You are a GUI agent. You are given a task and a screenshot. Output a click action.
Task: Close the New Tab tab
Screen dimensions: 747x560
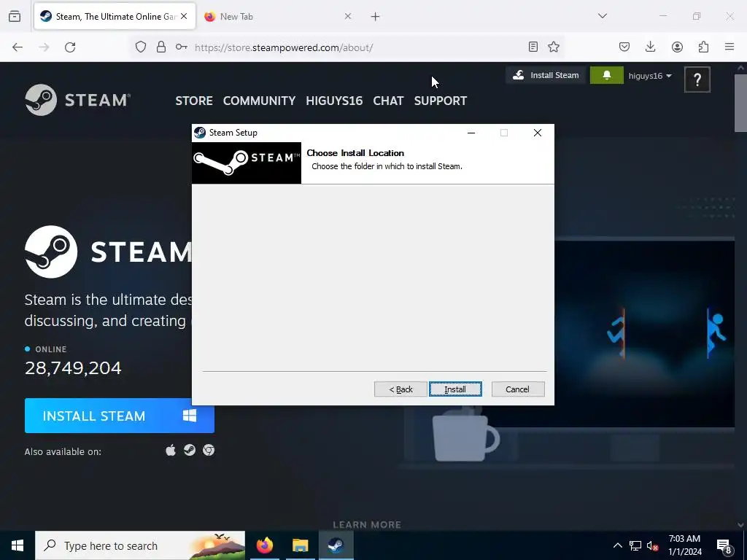pyautogui.click(x=348, y=16)
